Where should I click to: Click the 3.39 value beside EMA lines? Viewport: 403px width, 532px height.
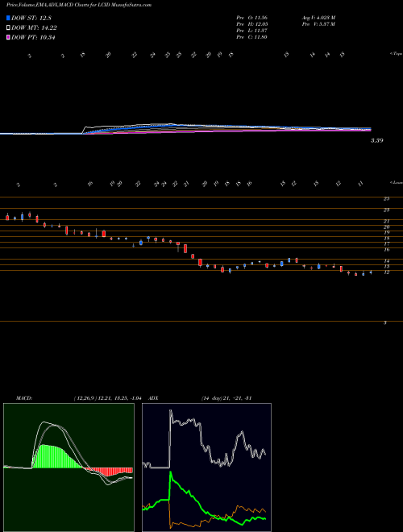[x=376, y=140]
